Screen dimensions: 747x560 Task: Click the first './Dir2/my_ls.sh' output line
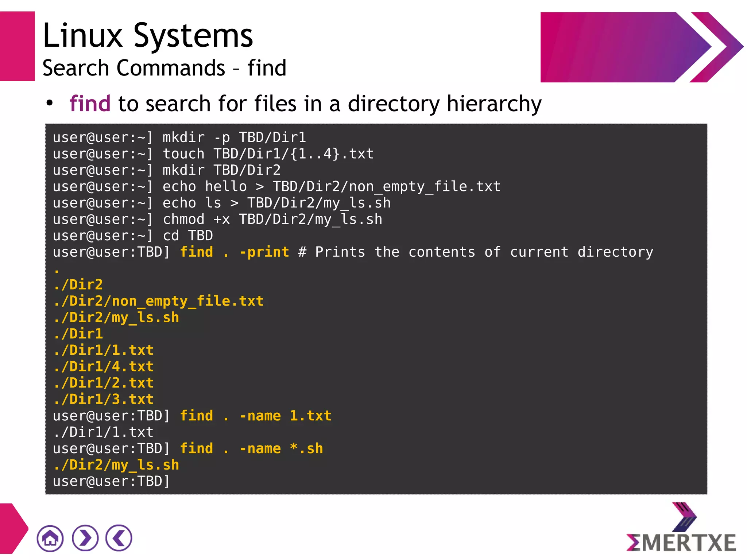116,318
